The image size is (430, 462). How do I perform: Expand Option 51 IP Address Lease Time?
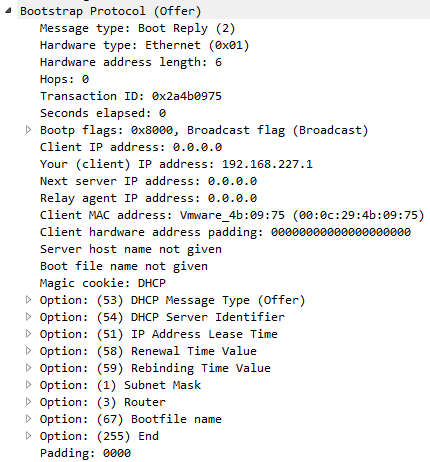(29, 334)
